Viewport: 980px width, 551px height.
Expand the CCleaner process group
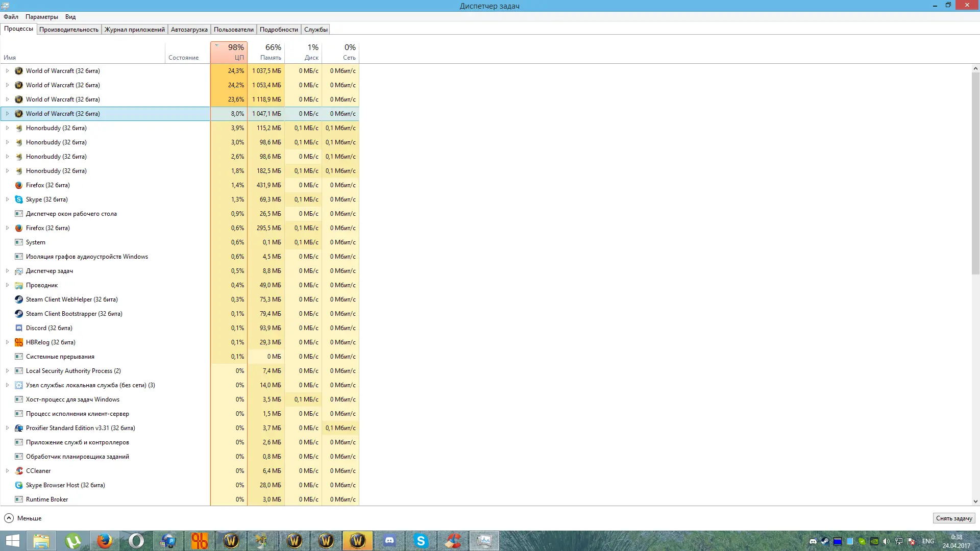click(7, 471)
